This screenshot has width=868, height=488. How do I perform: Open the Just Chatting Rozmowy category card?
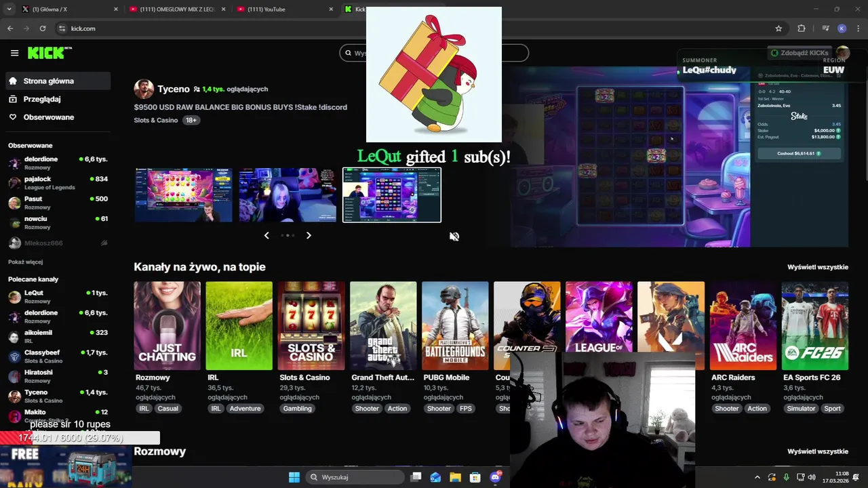[167, 325]
